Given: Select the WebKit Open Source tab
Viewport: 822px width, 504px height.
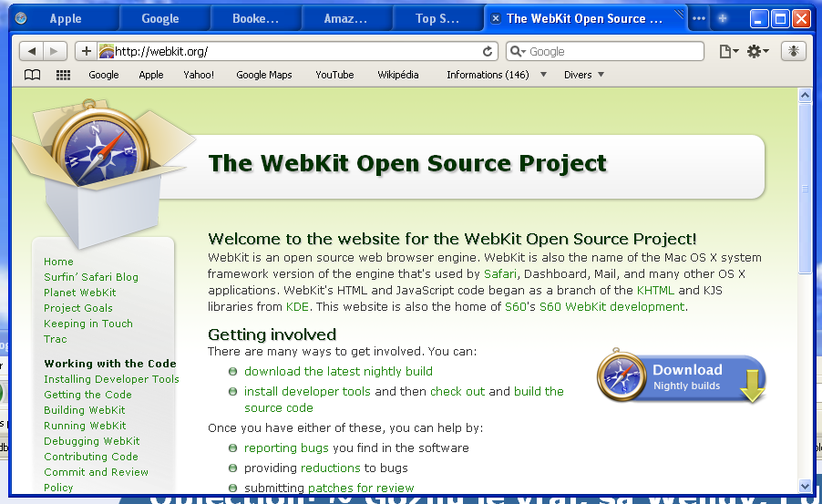Looking at the screenshot, I should point(584,19).
